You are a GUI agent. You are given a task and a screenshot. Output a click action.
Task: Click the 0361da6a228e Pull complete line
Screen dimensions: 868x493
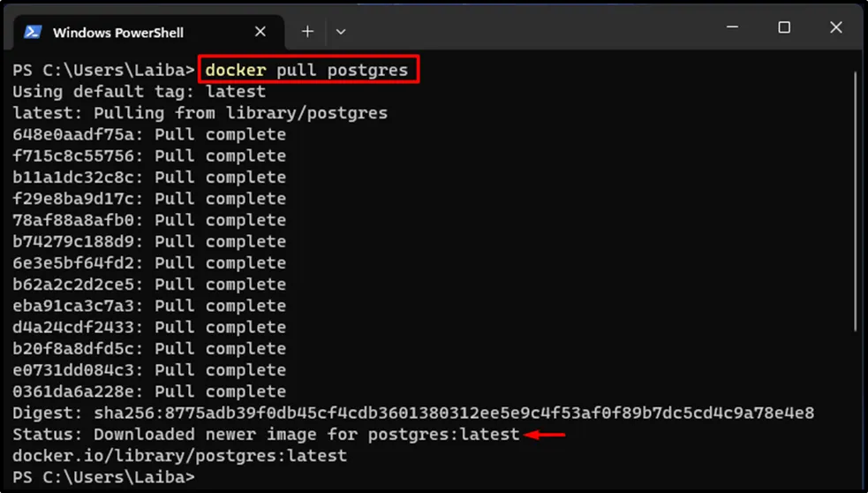pos(149,391)
